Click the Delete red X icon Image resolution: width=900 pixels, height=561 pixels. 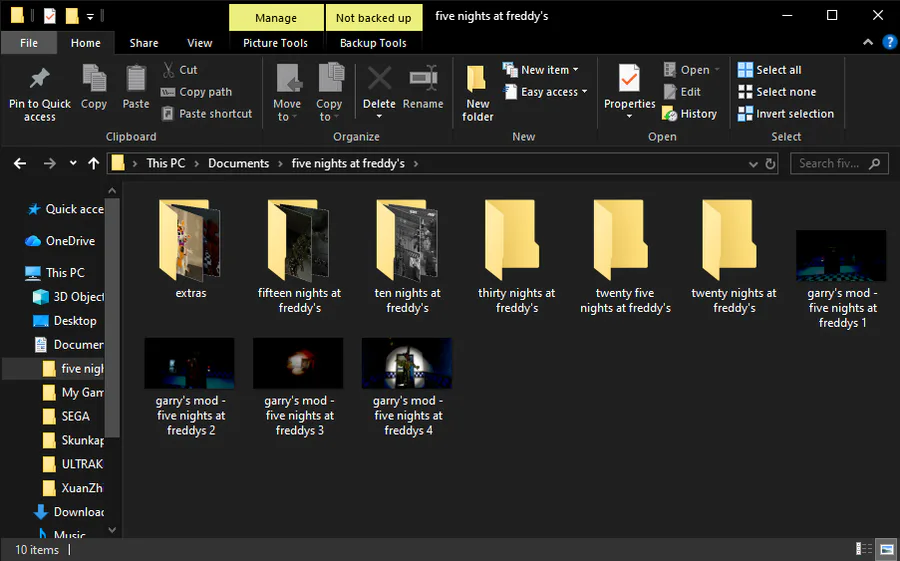click(379, 78)
